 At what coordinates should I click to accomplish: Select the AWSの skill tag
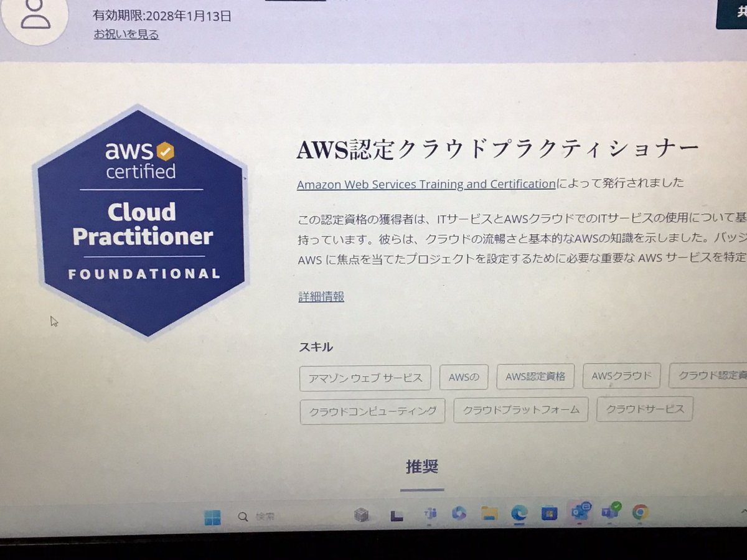(x=464, y=377)
